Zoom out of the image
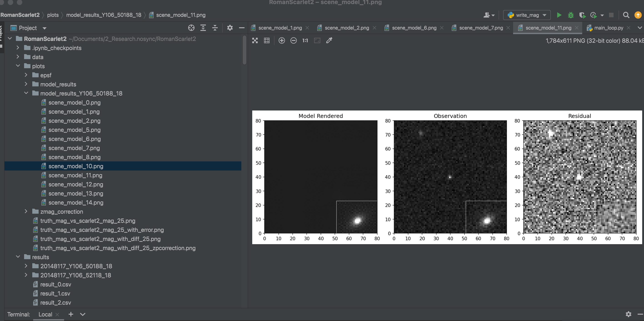644x321 pixels. (294, 40)
